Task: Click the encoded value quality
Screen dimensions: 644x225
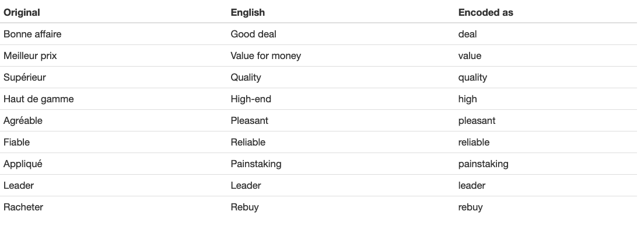Action: point(473,77)
